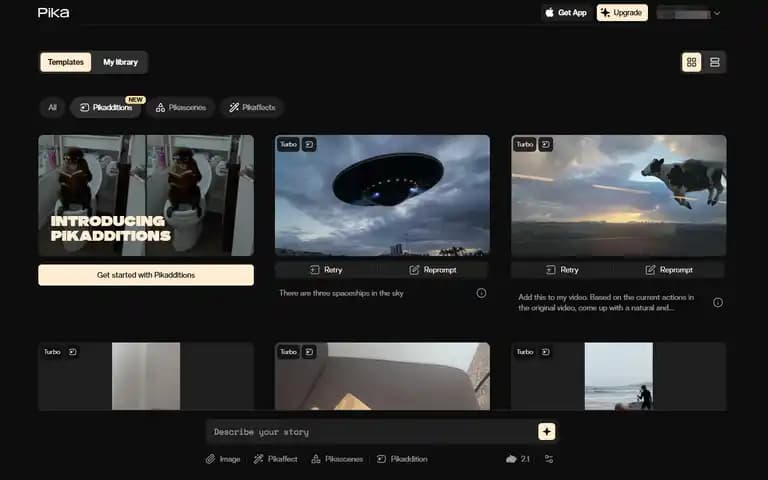Click info icon beside Add this to my video prompt
The width and height of the screenshot is (768, 480).
click(718, 303)
